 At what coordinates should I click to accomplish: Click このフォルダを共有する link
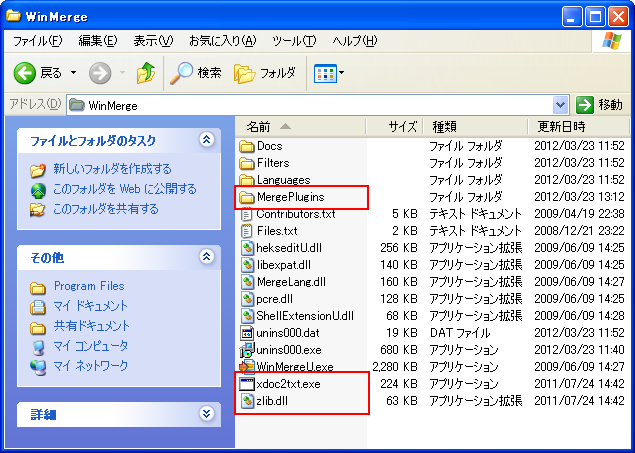(x=106, y=209)
